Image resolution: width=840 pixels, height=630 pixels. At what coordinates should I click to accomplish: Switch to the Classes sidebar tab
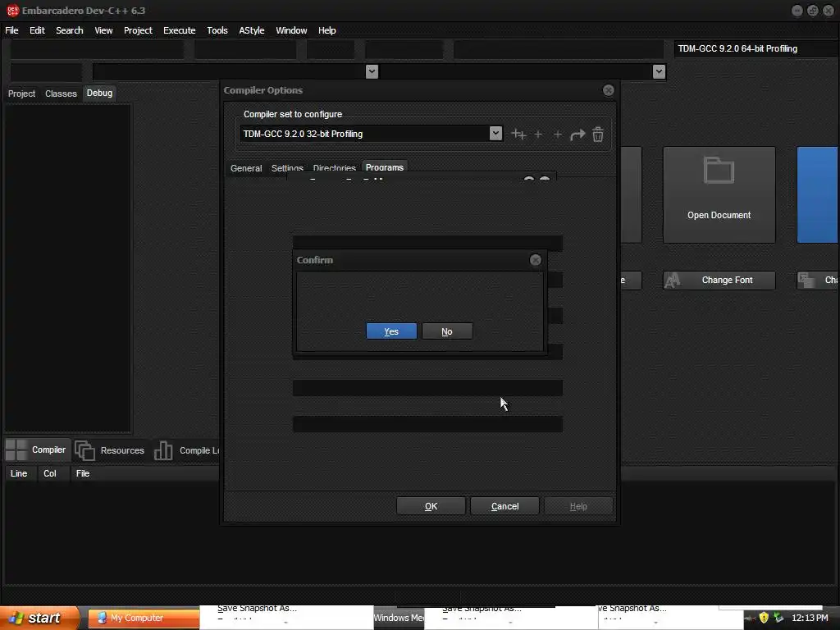tap(61, 94)
